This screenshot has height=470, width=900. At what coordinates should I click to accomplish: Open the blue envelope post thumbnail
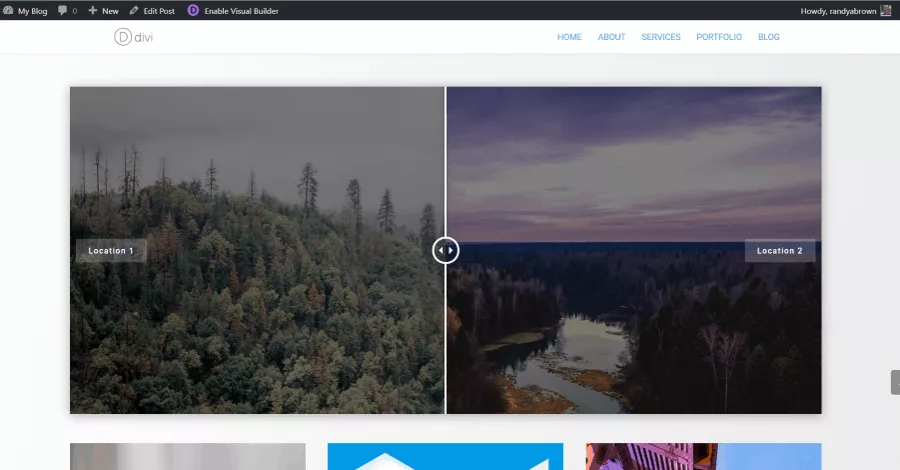click(445, 456)
